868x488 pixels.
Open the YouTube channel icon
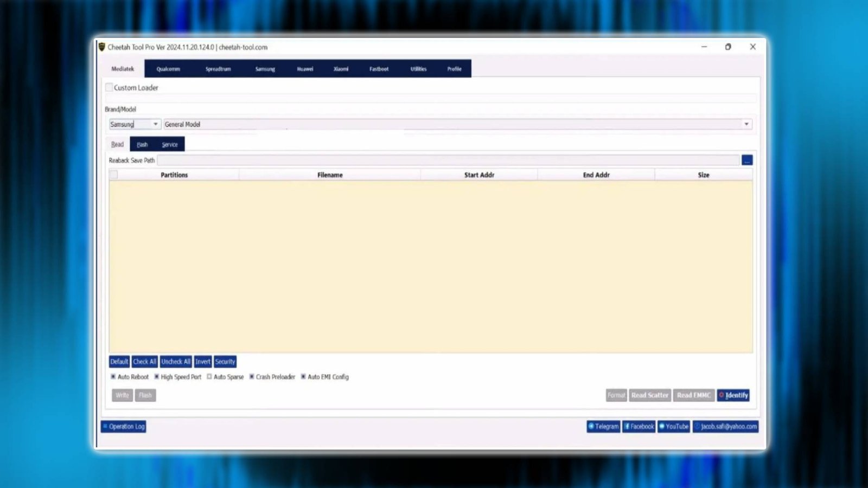[x=674, y=426]
